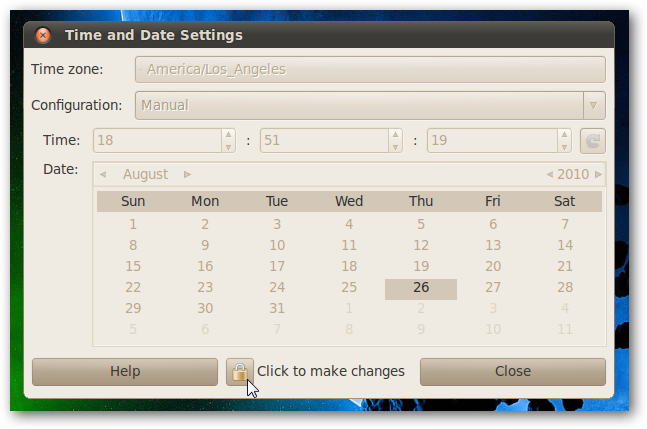Click the seconds field showing 19
Image resolution: width=647 pixels, height=429 pixels.
[492, 141]
